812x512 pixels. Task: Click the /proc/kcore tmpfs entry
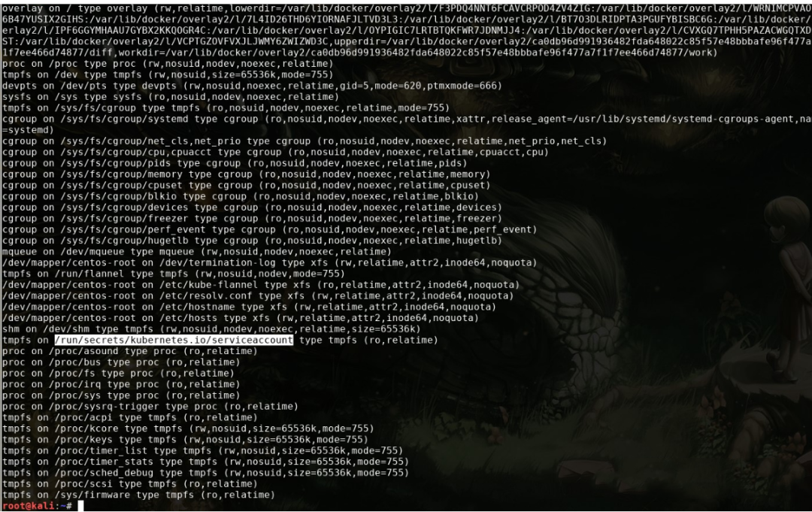[x=188, y=429]
